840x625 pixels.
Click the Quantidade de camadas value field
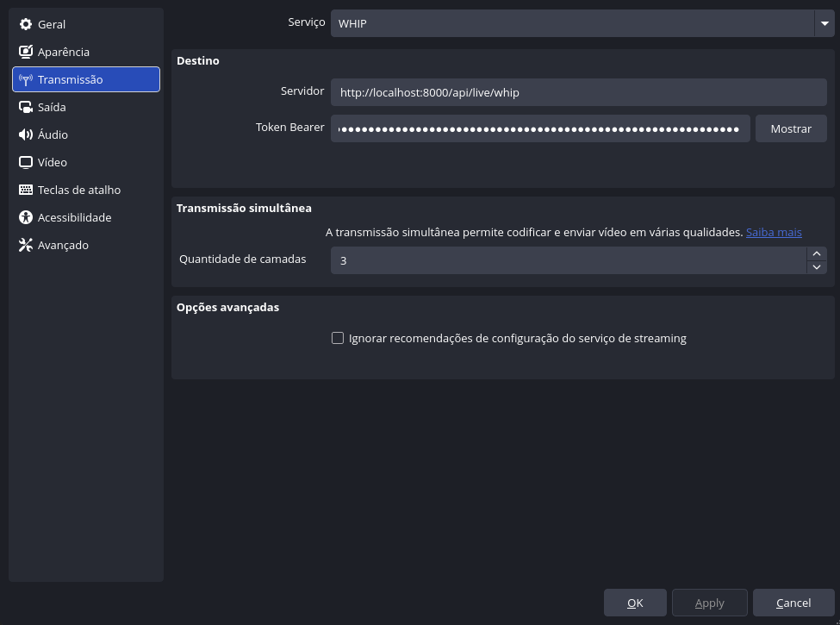(x=569, y=260)
